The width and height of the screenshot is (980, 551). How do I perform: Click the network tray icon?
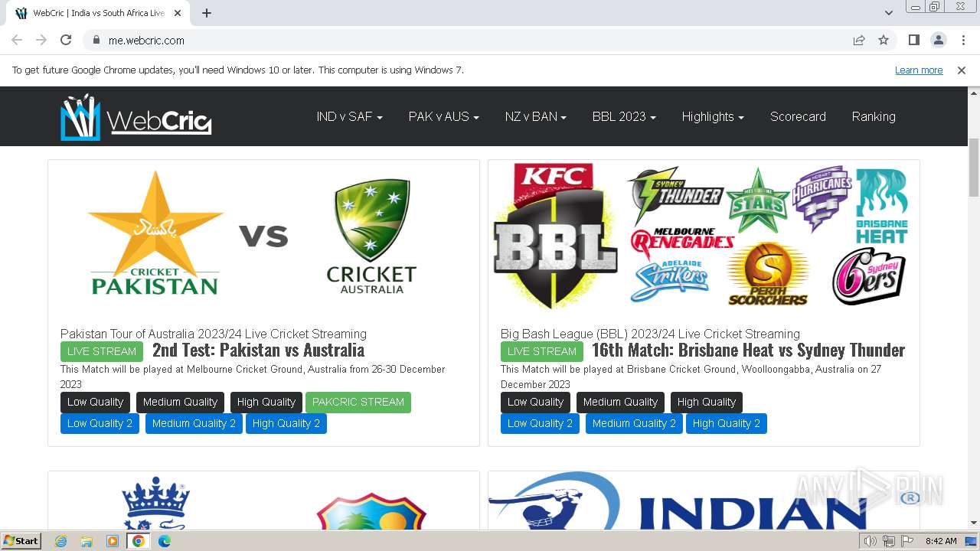pyautogui.click(x=889, y=541)
